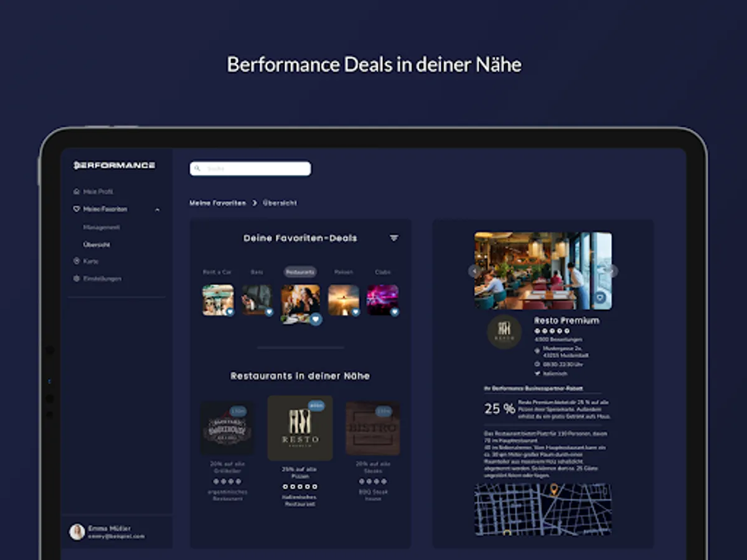Collapse the Meine Favoriten submenu chevron

point(157,210)
